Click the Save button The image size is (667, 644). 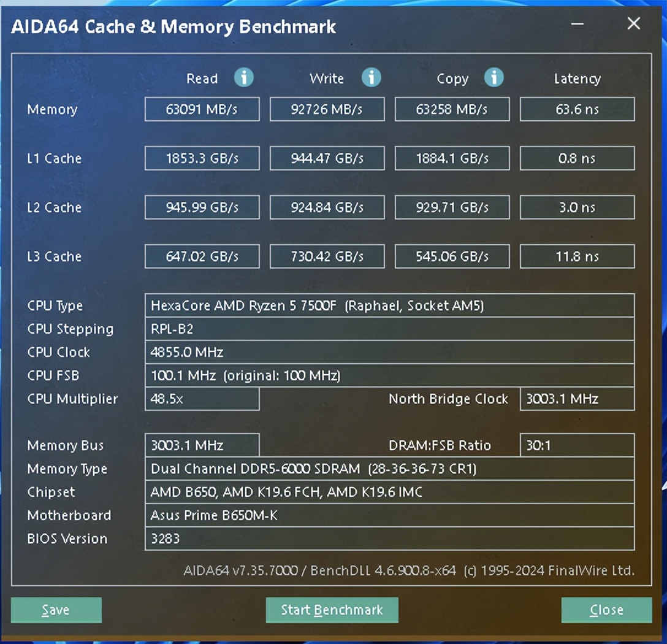[x=56, y=610]
